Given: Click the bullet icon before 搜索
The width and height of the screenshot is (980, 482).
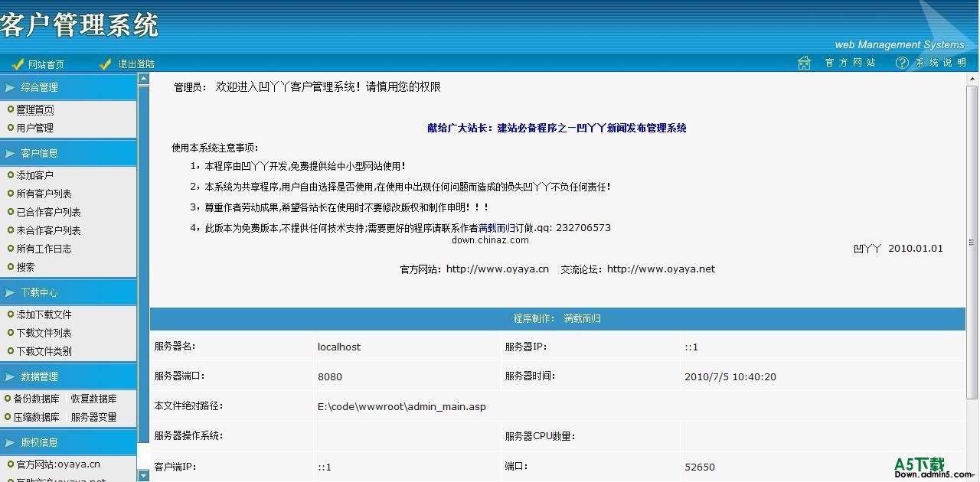Looking at the screenshot, I should pos(11,267).
